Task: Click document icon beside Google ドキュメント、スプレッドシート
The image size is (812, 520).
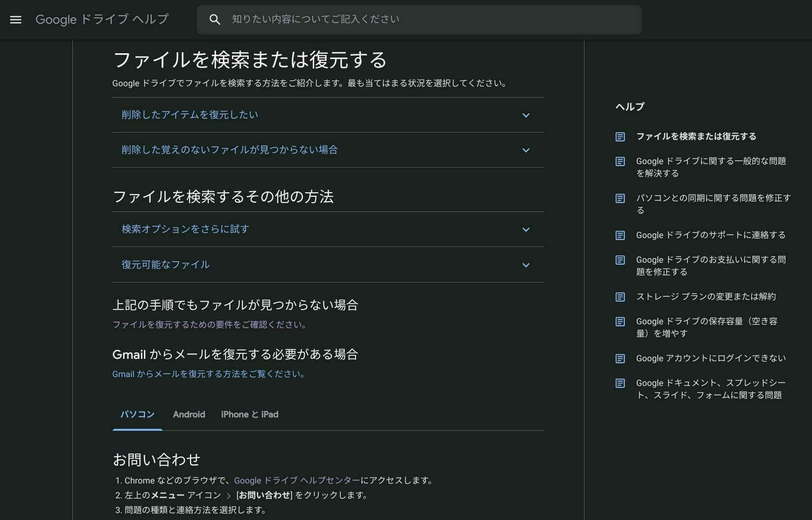Action: point(620,383)
